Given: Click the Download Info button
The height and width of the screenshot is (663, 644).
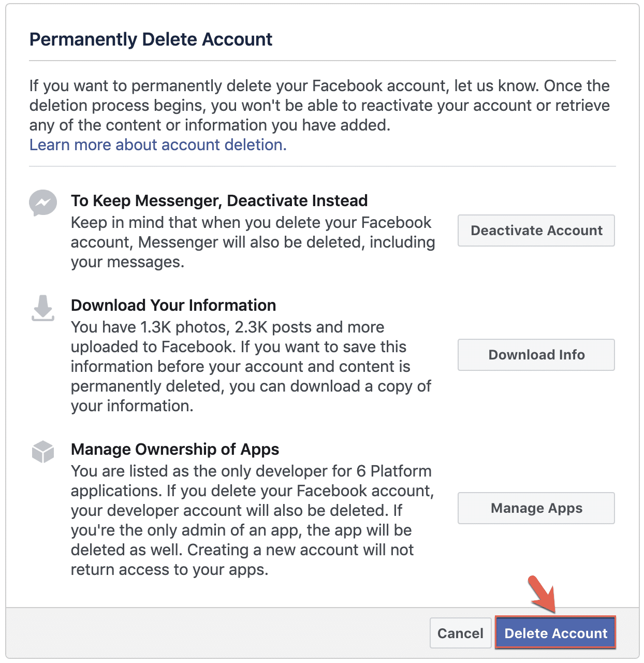Looking at the screenshot, I should [x=535, y=355].
